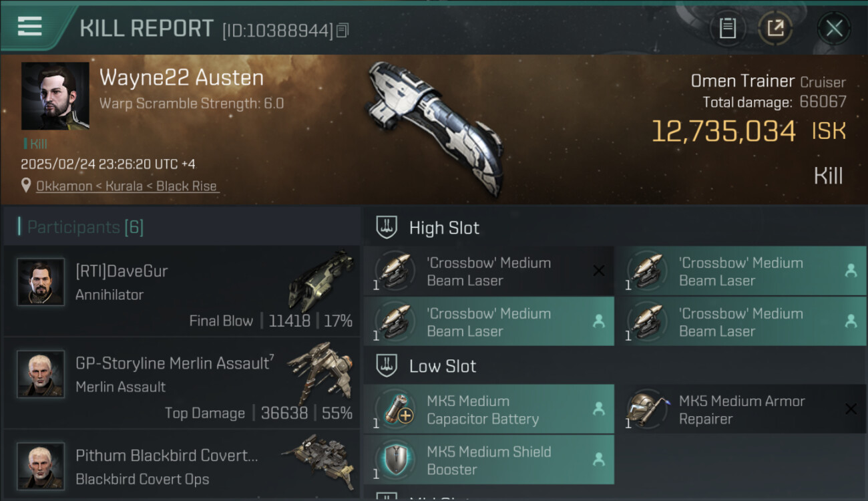
Task: Click the High Slot section icon
Action: [387, 227]
